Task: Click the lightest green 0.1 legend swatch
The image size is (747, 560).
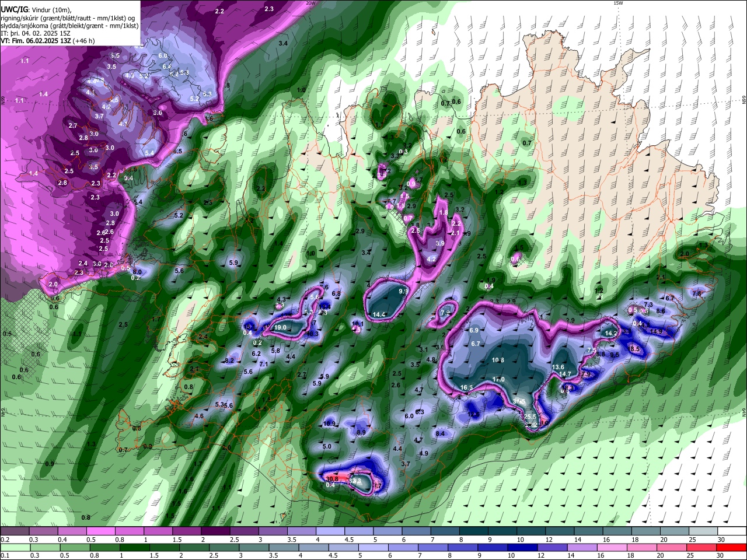Action: tap(15, 548)
